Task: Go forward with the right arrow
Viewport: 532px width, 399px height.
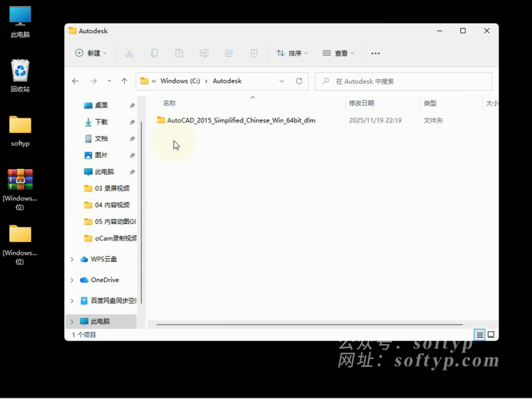Action: coord(93,81)
